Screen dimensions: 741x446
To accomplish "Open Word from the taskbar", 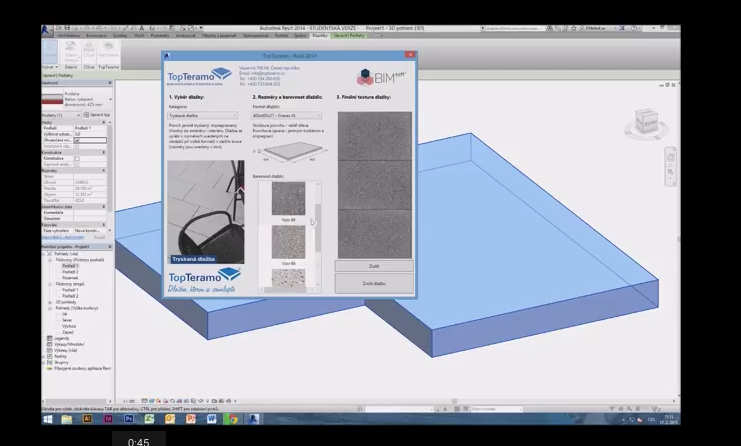I will coord(212,419).
